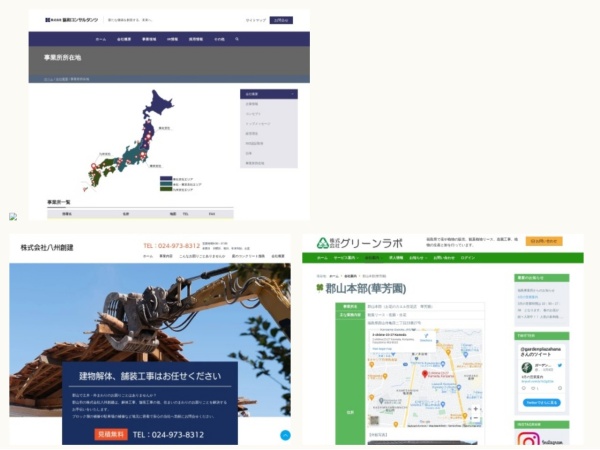Open その他 in the navy navigation bar
The height and width of the screenshot is (450, 600).
(219, 39)
